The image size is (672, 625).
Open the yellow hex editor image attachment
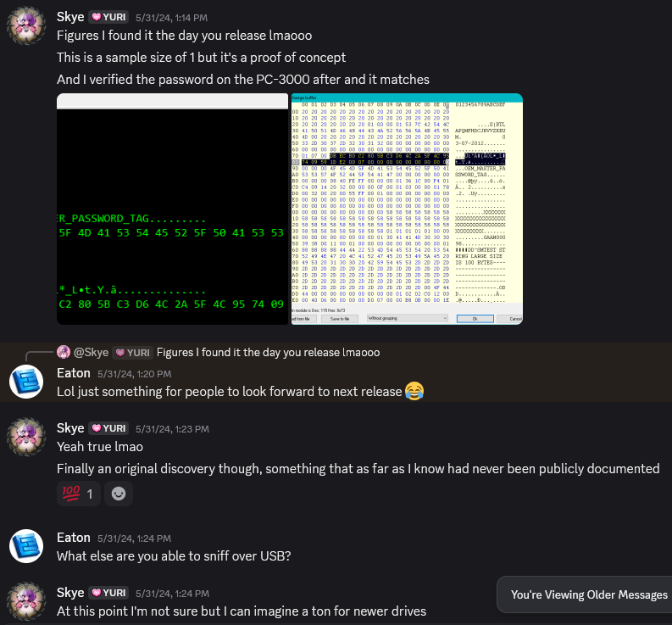[407, 209]
